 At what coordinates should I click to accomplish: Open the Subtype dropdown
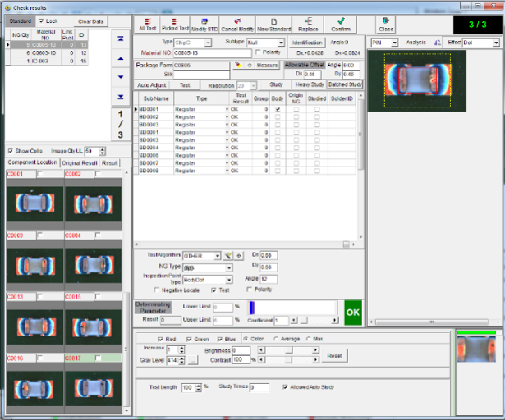coord(280,42)
